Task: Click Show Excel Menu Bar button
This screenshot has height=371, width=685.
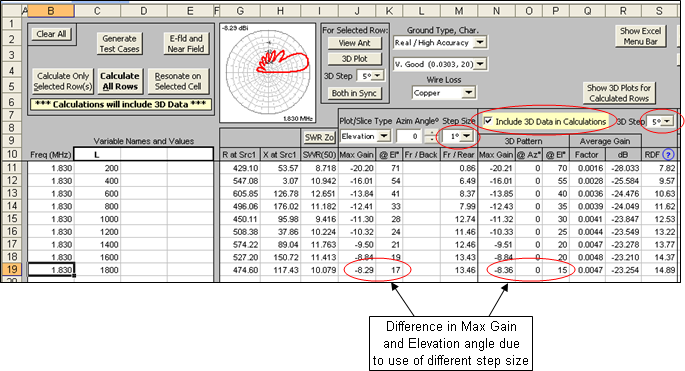Action: [x=640, y=36]
